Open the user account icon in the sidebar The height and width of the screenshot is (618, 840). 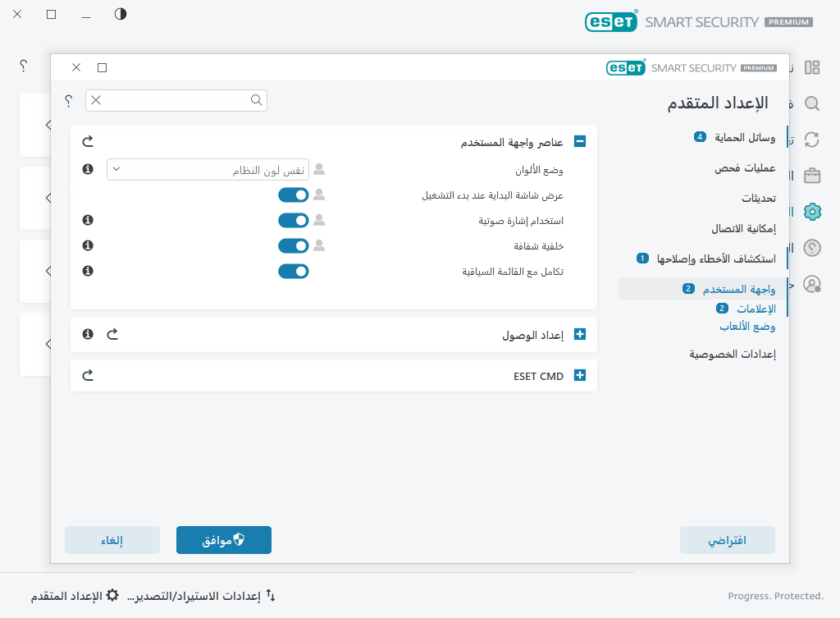811,283
